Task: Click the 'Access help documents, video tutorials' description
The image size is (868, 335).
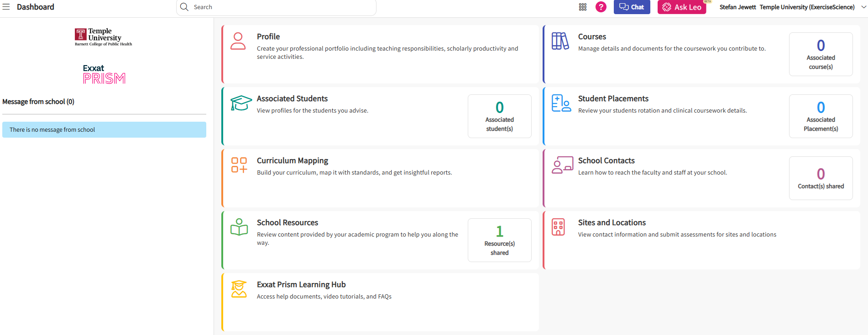Action: pos(324,296)
